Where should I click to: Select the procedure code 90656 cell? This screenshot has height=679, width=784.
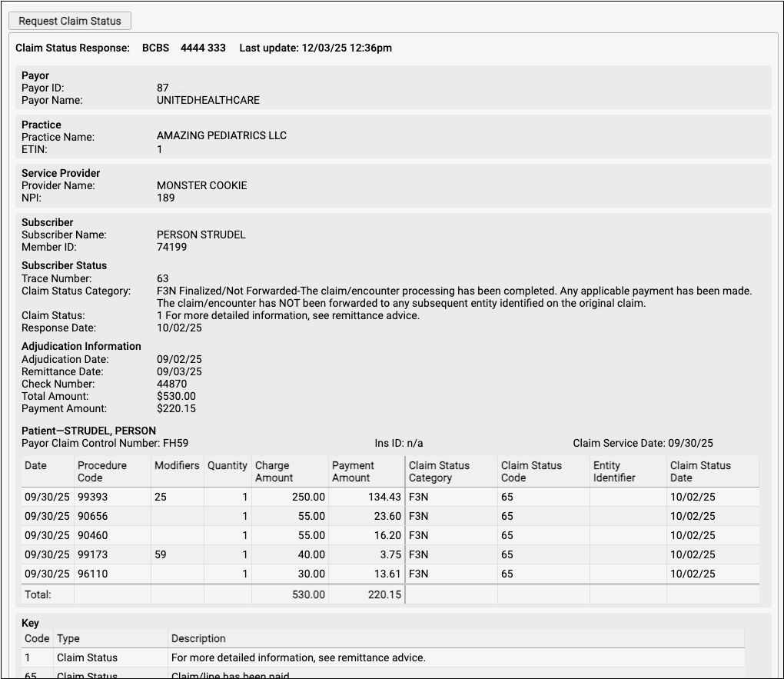click(x=92, y=516)
